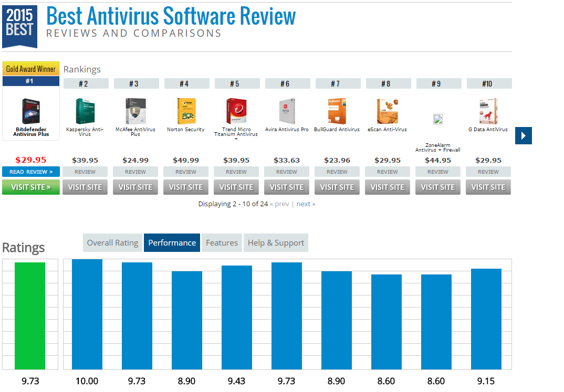Image resolution: width=564 pixels, height=392 pixels.
Task: Switch to the Overall Rating tab
Action: click(x=112, y=243)
